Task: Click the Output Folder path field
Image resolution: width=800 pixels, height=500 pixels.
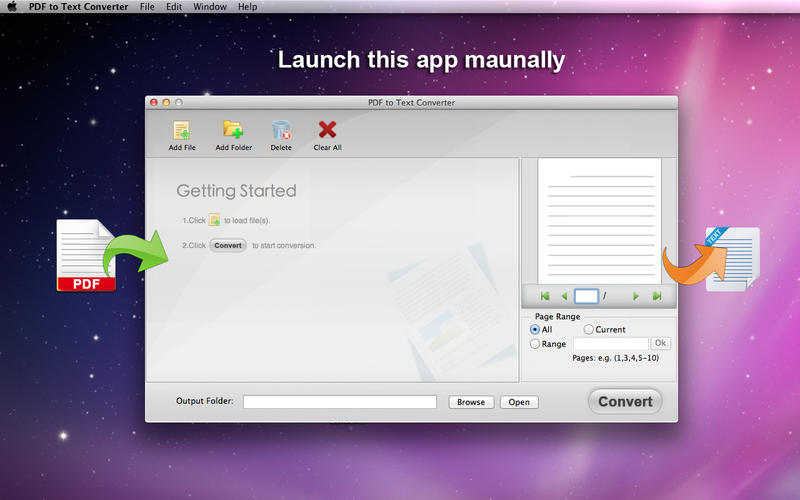Action: (x=340, y=402)
